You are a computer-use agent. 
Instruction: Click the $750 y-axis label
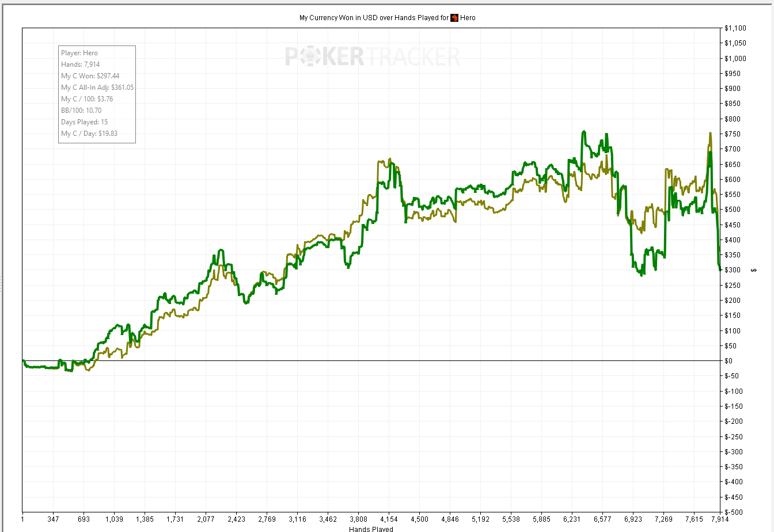coord(733,134)
